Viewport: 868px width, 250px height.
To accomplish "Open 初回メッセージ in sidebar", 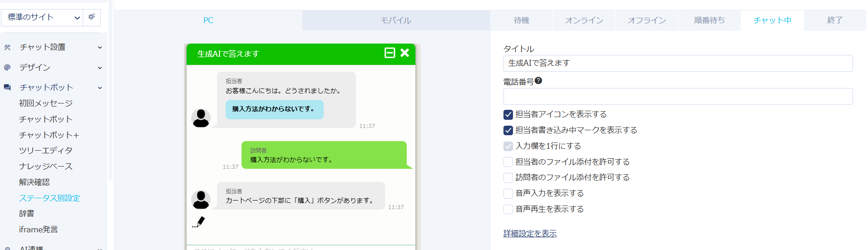I will point(46,103).
